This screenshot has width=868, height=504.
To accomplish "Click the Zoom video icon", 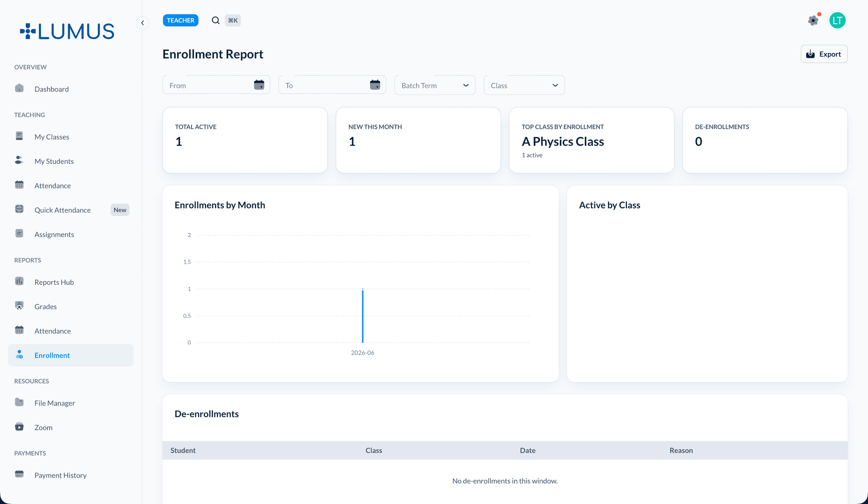I will pos(19,426).
